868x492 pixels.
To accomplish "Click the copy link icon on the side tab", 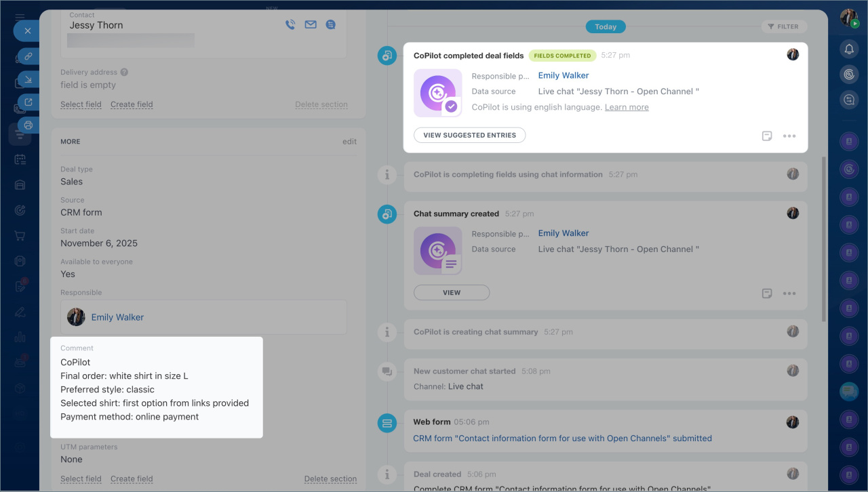I will 28,57.
